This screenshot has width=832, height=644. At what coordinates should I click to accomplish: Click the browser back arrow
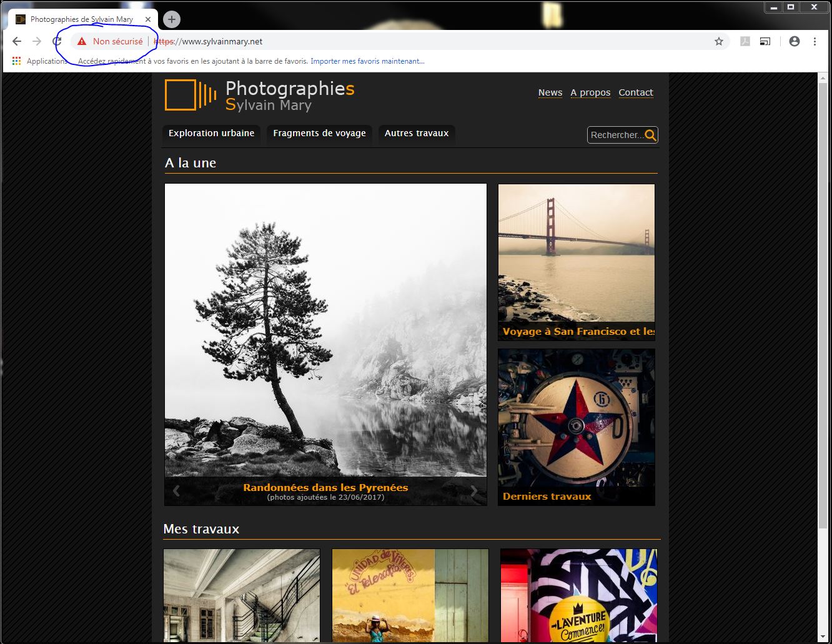pyautogui.click(x=17, y=41)
